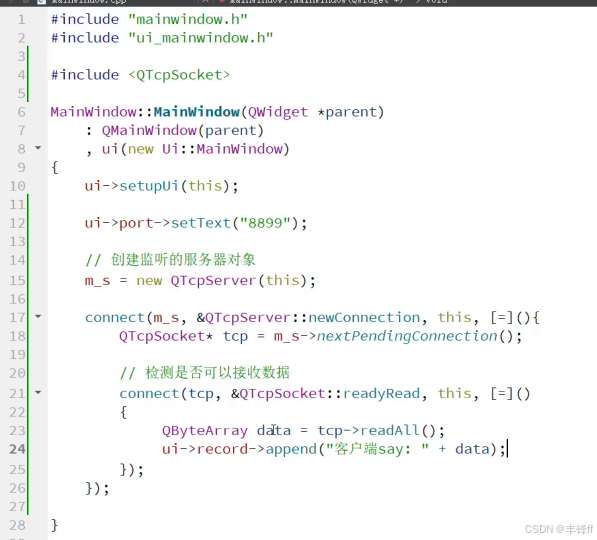The height and width of the screenshot is (540, 597).
Task: Select line number 12 in the gutter
Action: pos(17,223)
